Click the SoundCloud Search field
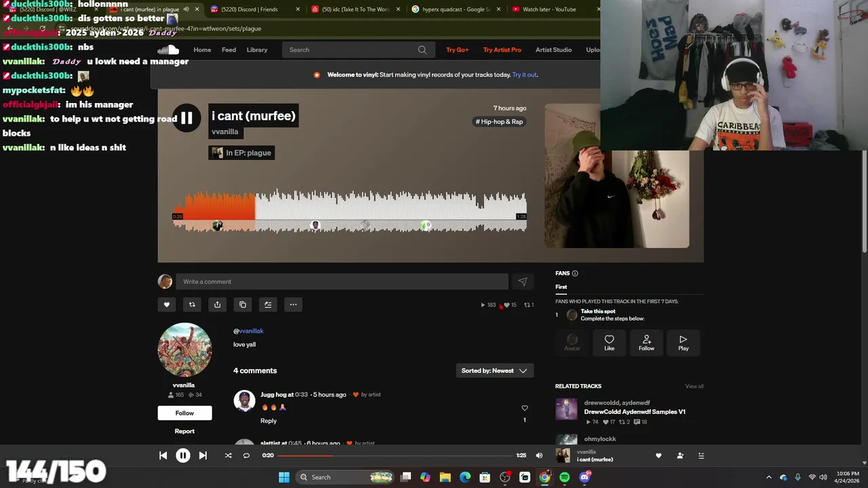Image resolution: width=868 pixels, height=488 pixels. [x=358, y=49]
